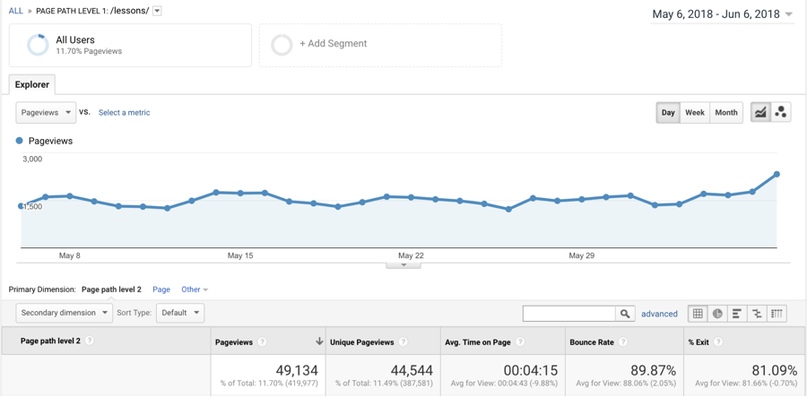
Task: Open the Page Path Level 1 dropdown arrow
Action: [157, 11]
